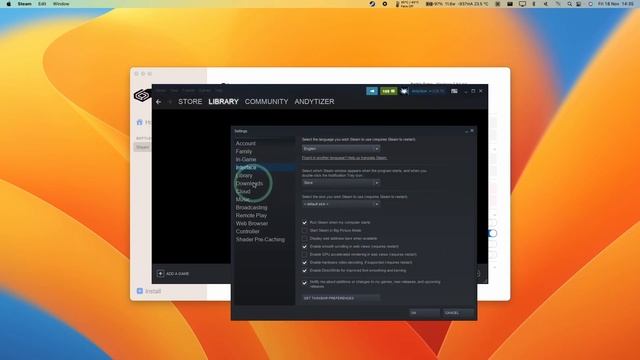Select Library in settings sidebar
This screenshot has height=360, width=640.
point(244,176)
